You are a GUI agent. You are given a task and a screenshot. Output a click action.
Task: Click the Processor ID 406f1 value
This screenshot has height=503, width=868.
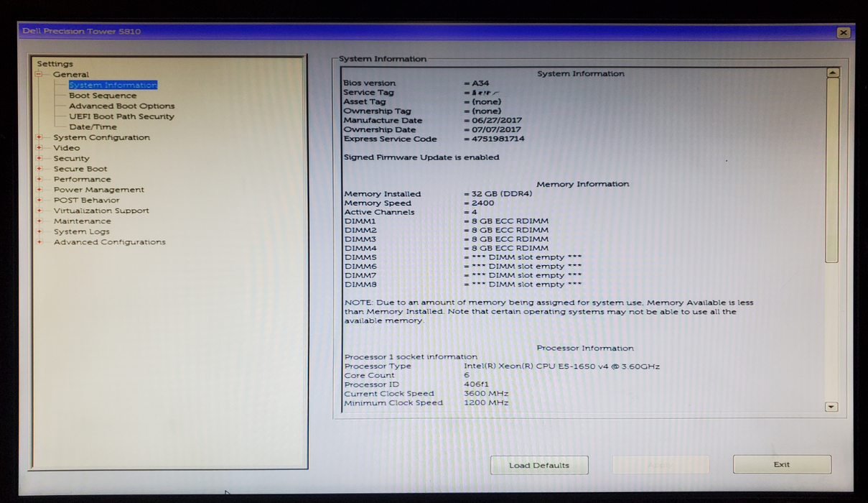point(476,384)
